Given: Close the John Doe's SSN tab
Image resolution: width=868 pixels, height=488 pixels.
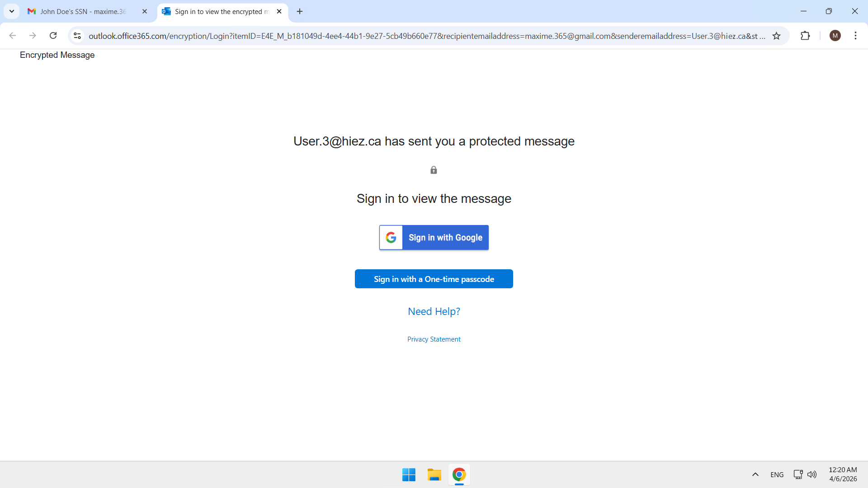Looking at the screenshot, I should point(145,12).
